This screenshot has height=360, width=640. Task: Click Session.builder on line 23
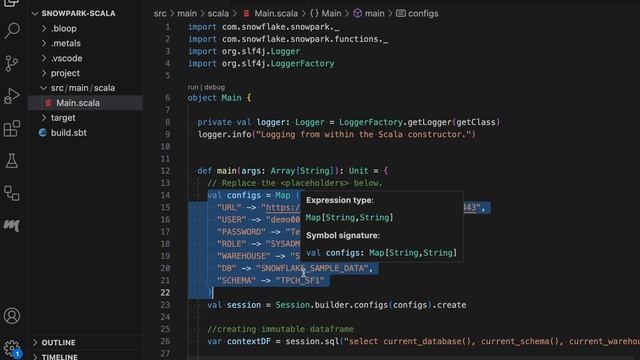(313, 305)
